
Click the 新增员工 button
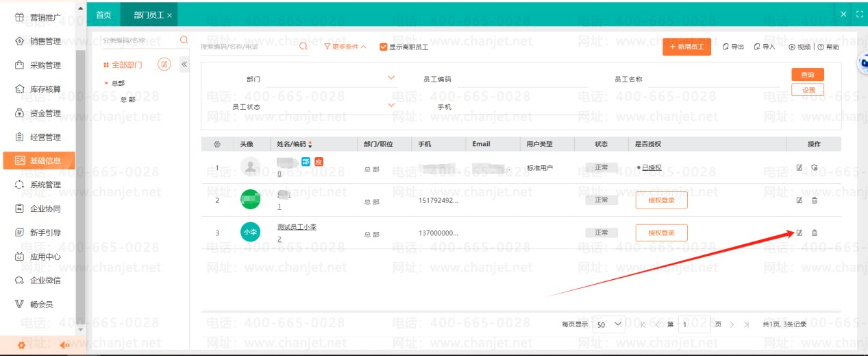tap(686, 47)
